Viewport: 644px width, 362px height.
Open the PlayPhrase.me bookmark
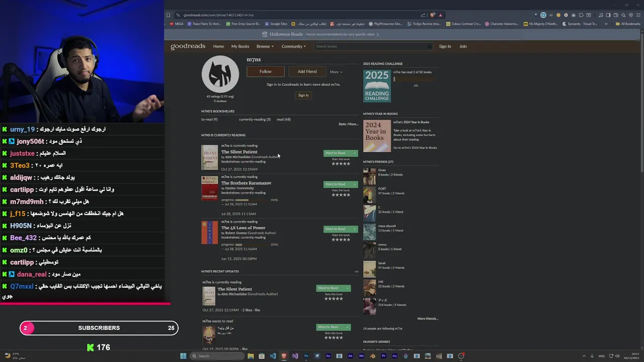coord(385,24)
